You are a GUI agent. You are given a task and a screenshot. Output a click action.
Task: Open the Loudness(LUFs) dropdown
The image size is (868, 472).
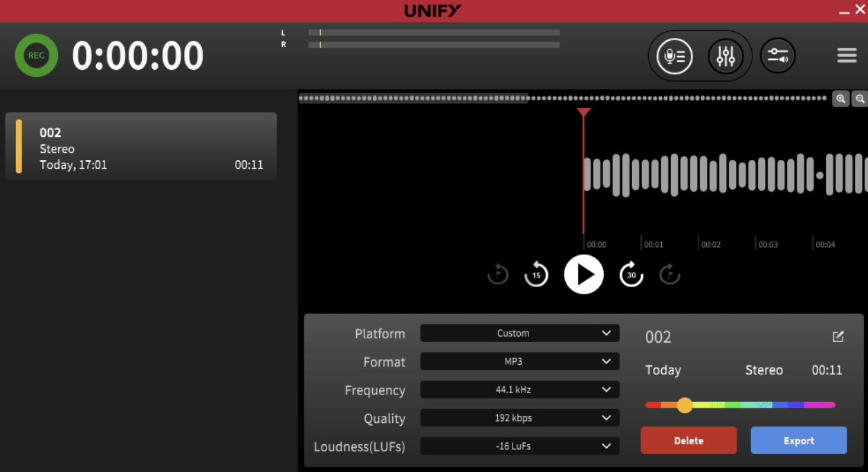coord(519,446)
